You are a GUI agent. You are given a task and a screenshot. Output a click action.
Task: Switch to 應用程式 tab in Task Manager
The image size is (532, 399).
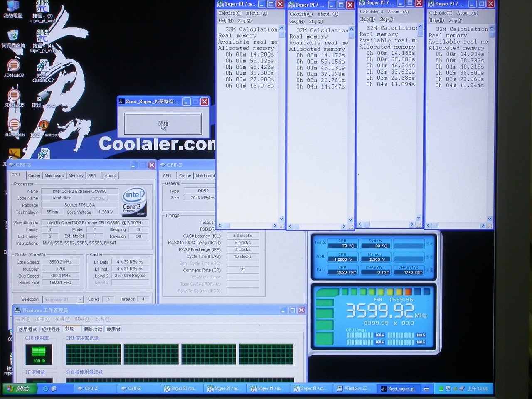click(28, 329)
